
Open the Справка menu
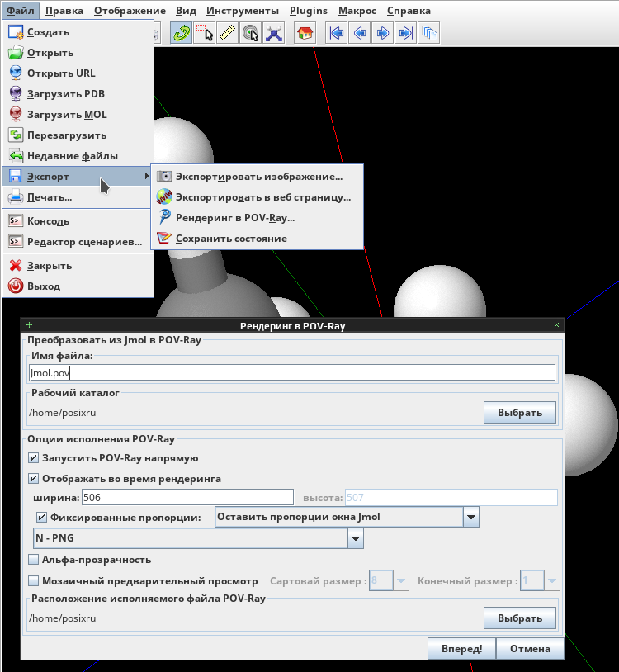(x=409, y=11)
